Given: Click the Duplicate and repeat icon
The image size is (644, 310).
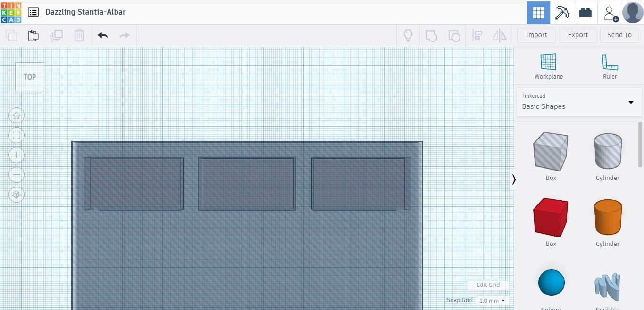Looking at the screenshot, I should pyautogui.click(x=57, y=35).
